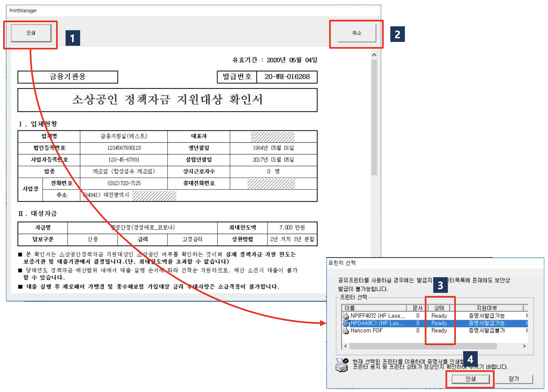Click the Hancom PDF printer icon
Viewport: 548px width, 392px height.
(x=346, y=331)
